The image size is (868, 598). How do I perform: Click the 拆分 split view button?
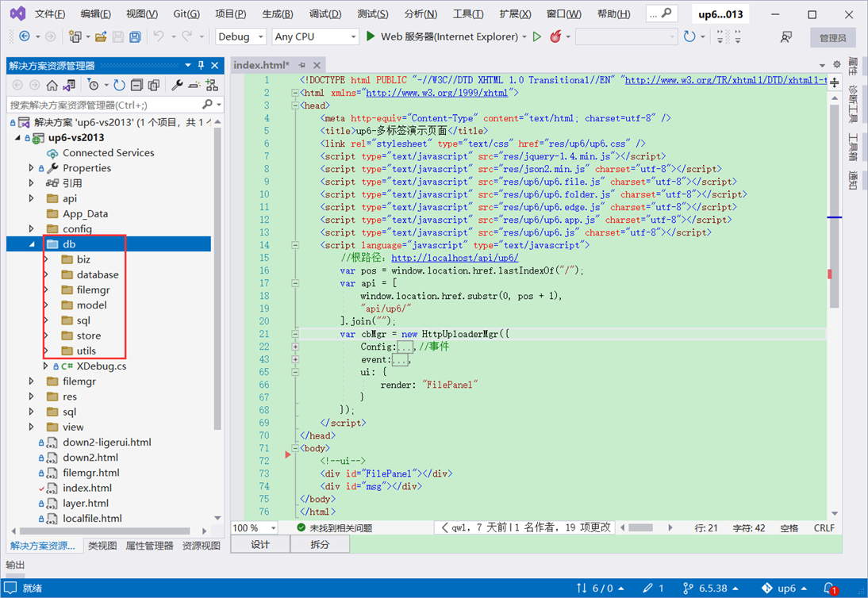pyautogui.click(x=320, y=544)
